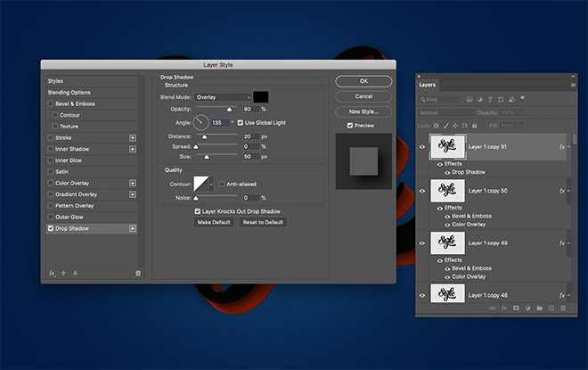The height and width of the screenshot is (370, 588).
Task: Click the black shadow color swatch
Action: coord(262,96)
